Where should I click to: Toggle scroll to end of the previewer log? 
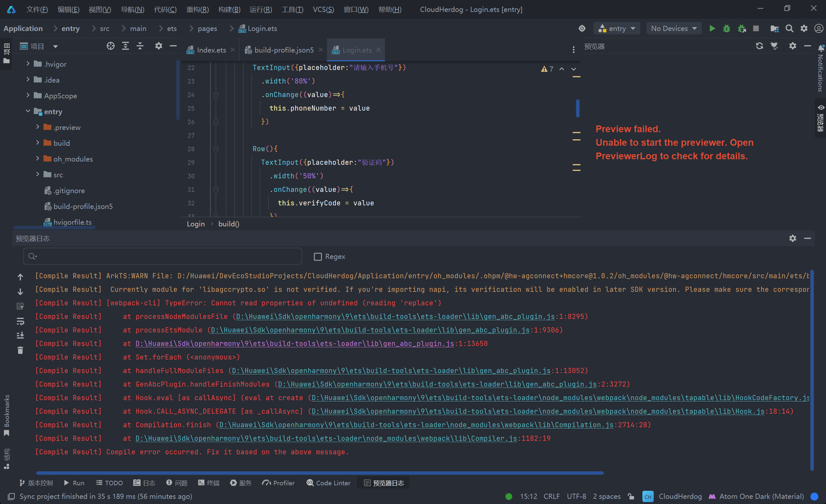click(20, 335)
